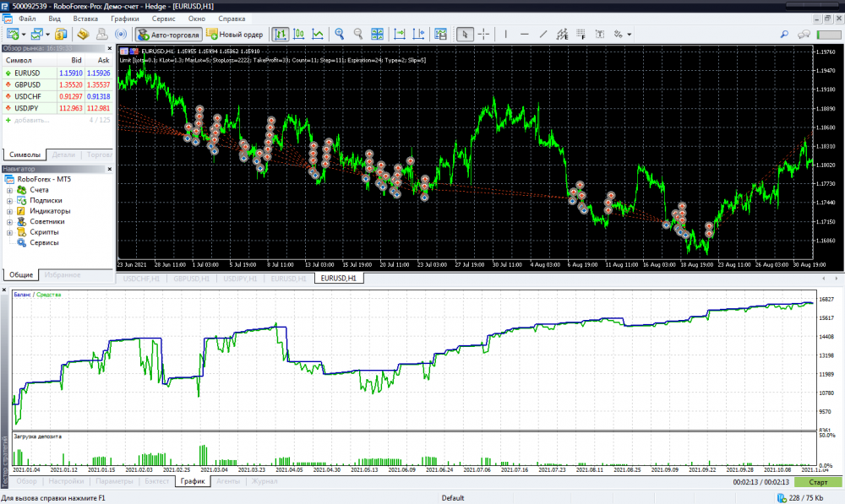Click the Zoom Out magnifier icon
Viewport: 845px width, 504px height.
(x=357, y=35)
